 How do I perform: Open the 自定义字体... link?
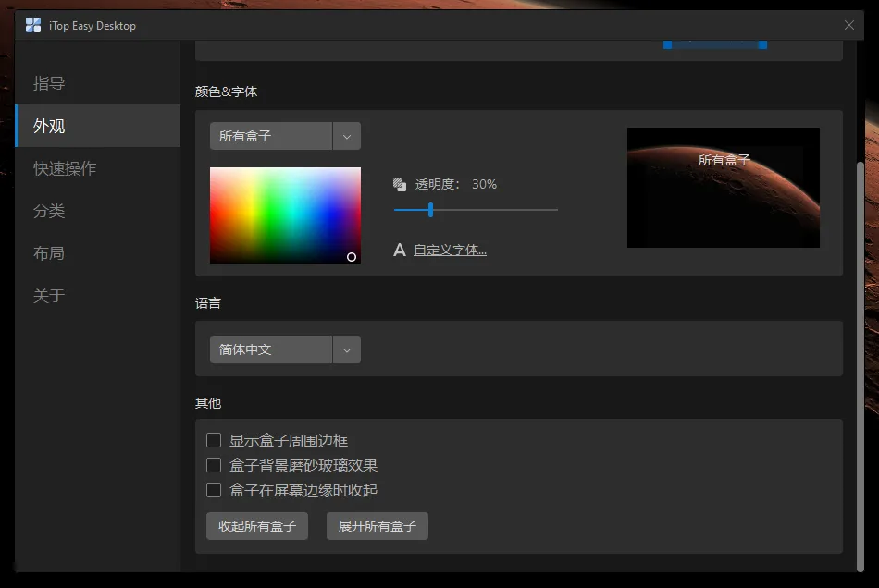coord(451,251)
